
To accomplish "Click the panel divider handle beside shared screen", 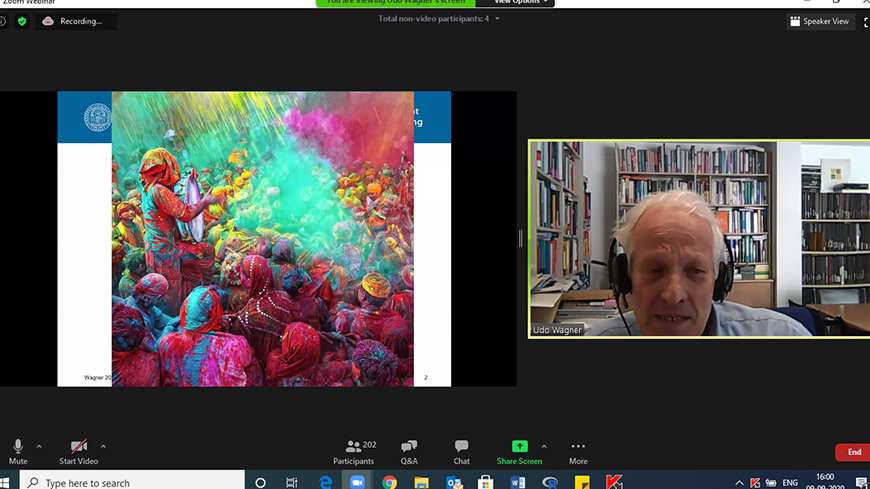I will (x=520, y=238).
